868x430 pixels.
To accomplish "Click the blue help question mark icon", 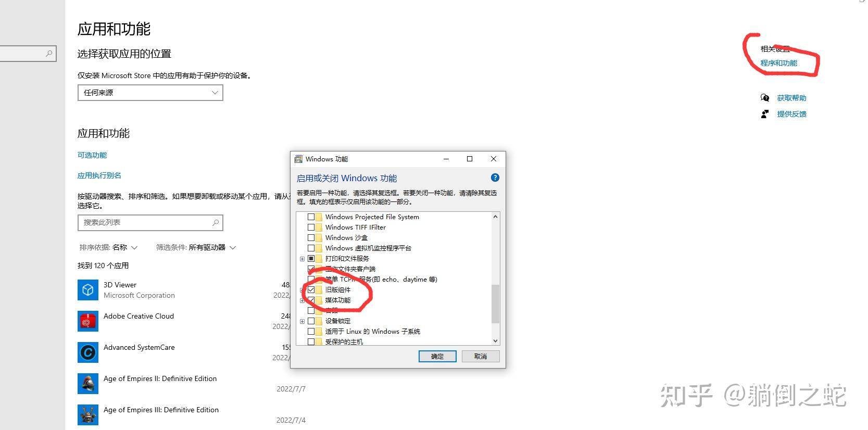I will pyautogui.click(x=495, y=178).
